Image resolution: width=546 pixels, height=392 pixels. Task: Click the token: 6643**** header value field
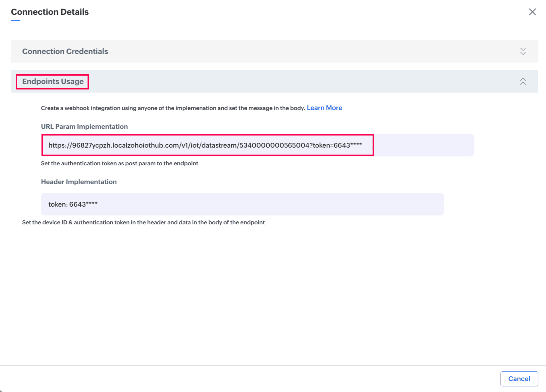(73, 204)
